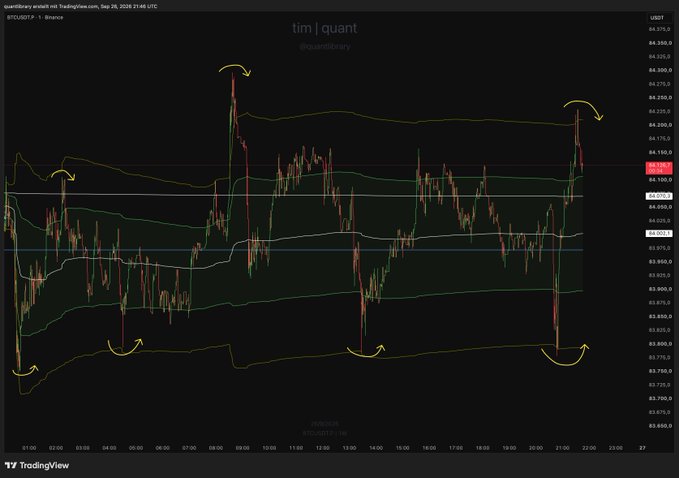Click the 83.750,0 price axis label
This screenshot has height=478, width=679.
point(660,371)
